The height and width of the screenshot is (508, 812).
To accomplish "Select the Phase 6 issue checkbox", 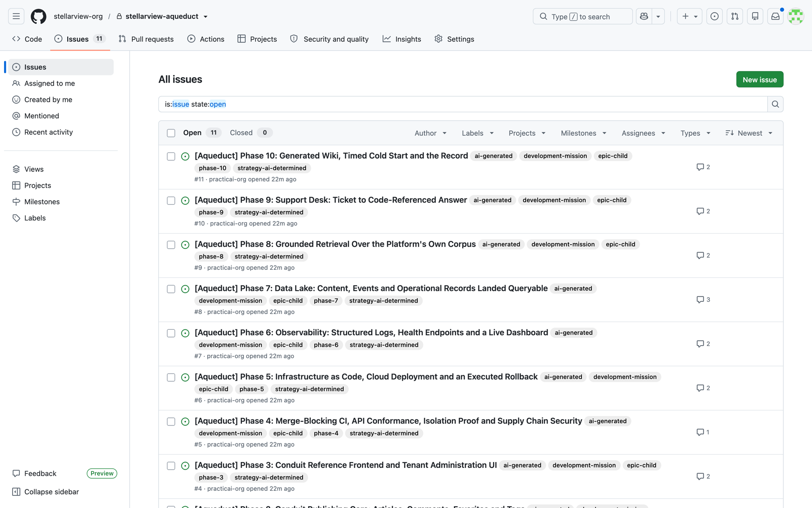I will coord(171,333).
